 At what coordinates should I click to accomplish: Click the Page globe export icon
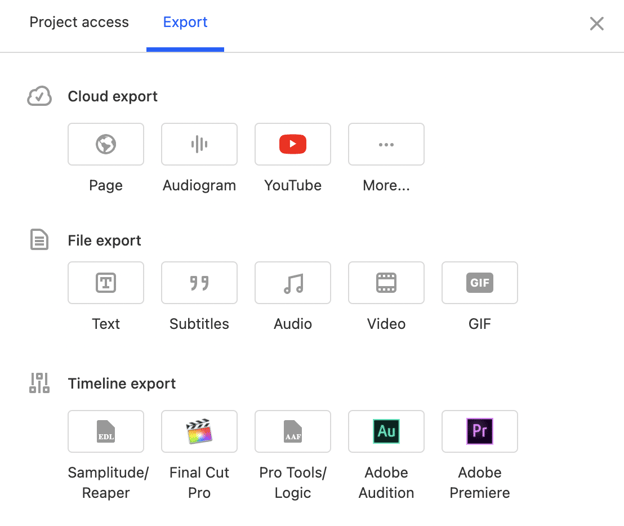106,145
